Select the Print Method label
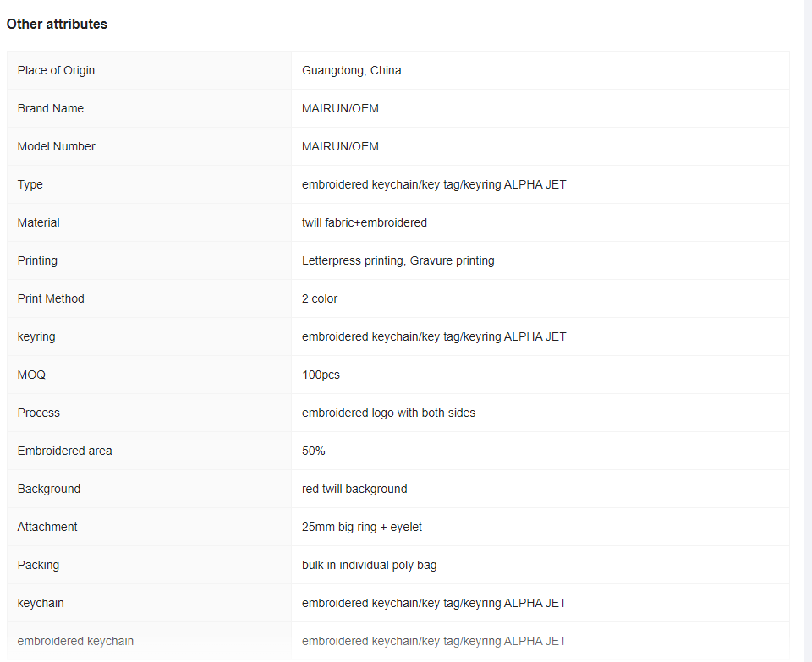The image size is (812, 662). [51, 298]
